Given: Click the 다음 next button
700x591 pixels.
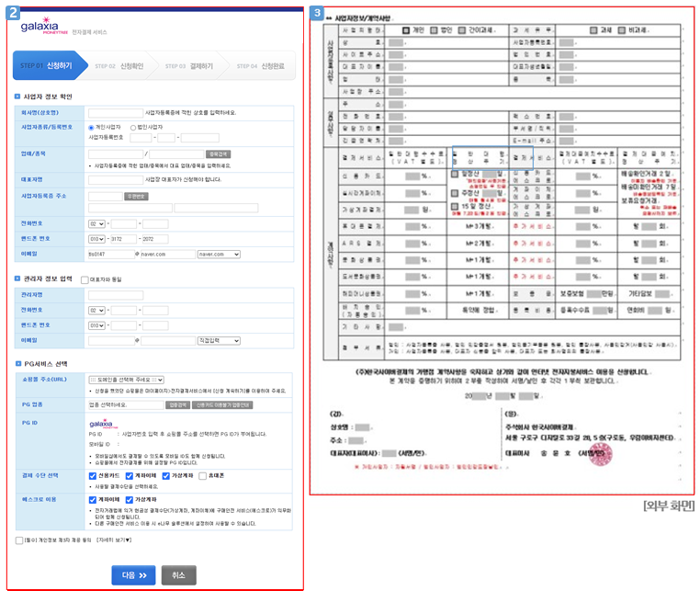Looking at the screenshot, I should [x=133, y=575].
